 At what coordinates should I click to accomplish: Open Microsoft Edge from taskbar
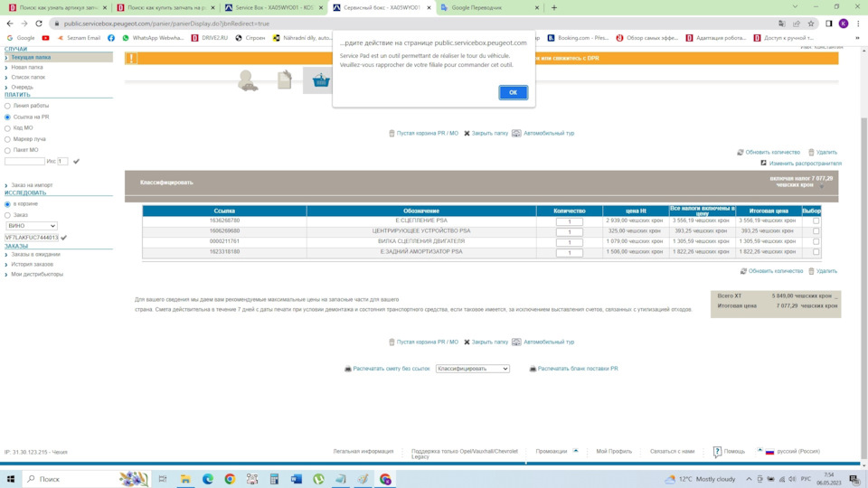pos(208,479)
